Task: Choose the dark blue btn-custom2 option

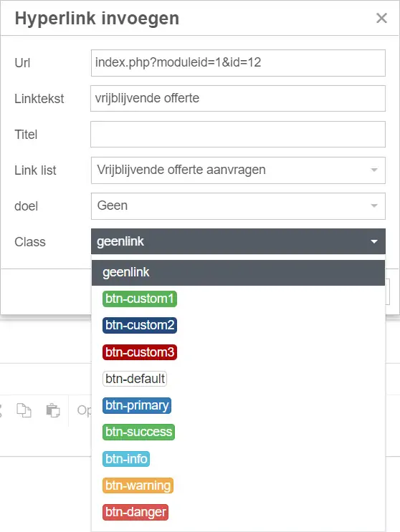Action: 140,325
